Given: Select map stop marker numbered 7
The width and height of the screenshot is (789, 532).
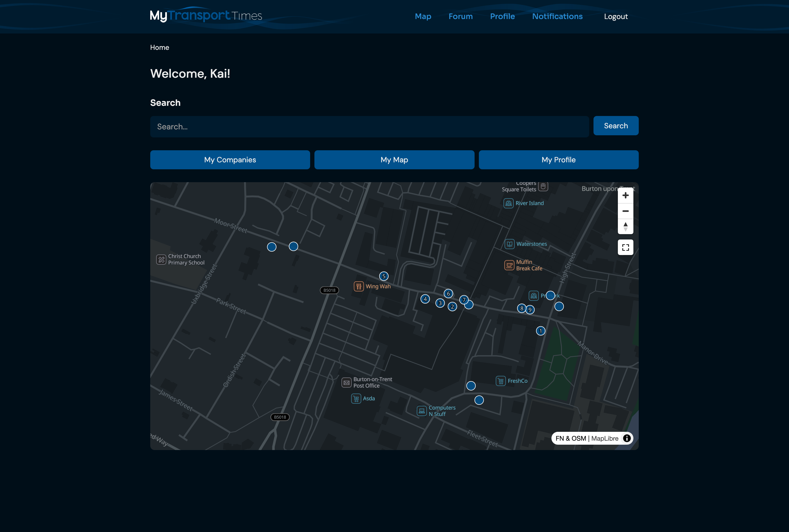Looking at the screenshot, I should (x=464, y=299).
